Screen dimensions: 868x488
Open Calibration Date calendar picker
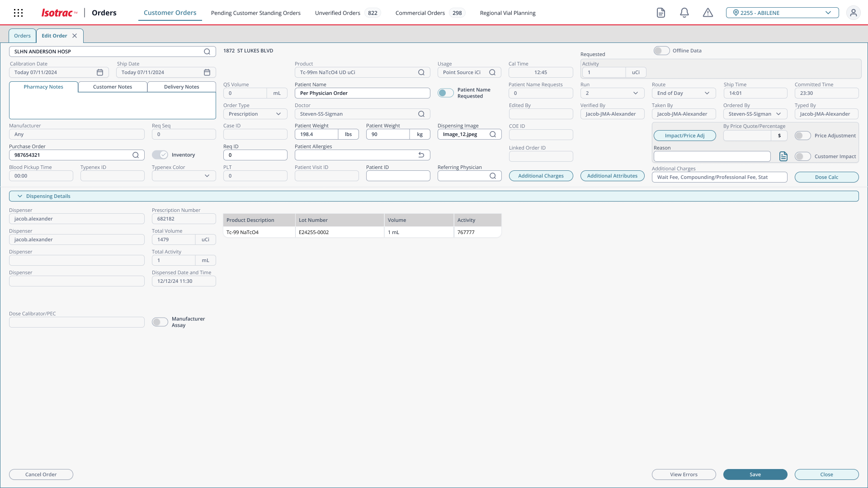pos(100,72)
